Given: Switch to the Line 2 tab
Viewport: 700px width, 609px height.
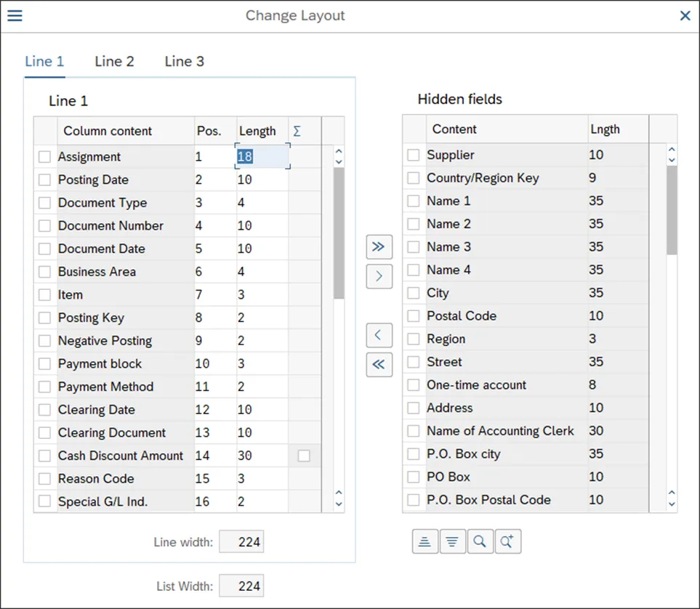Looking at the screenshot, I should [x=114, y=62].
